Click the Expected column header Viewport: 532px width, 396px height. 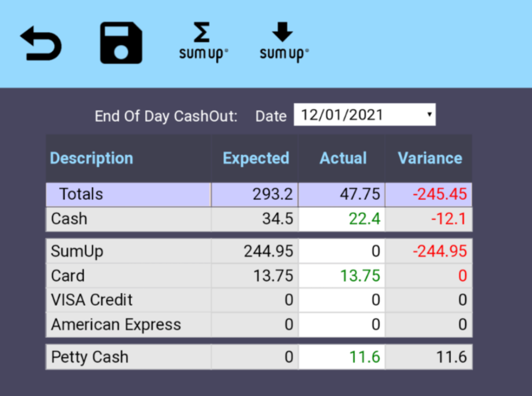(x=256, y=158)
